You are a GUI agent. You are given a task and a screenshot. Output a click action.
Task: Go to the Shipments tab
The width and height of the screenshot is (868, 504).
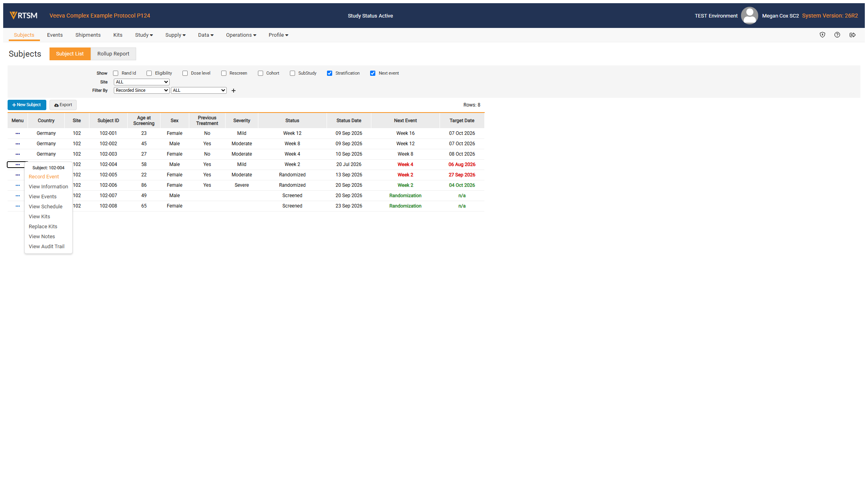pyautogui.click(x=88, y=35)
